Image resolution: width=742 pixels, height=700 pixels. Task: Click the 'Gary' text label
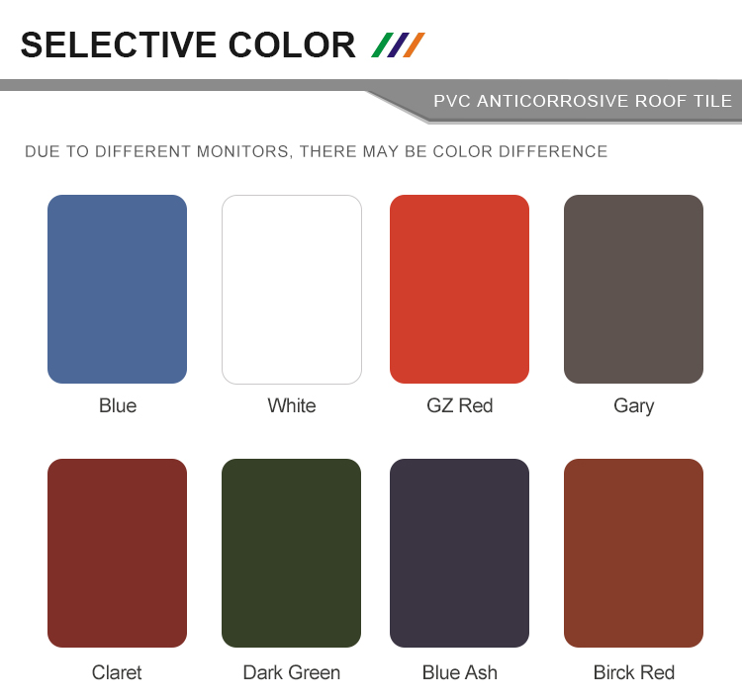[x=634, y=405]
